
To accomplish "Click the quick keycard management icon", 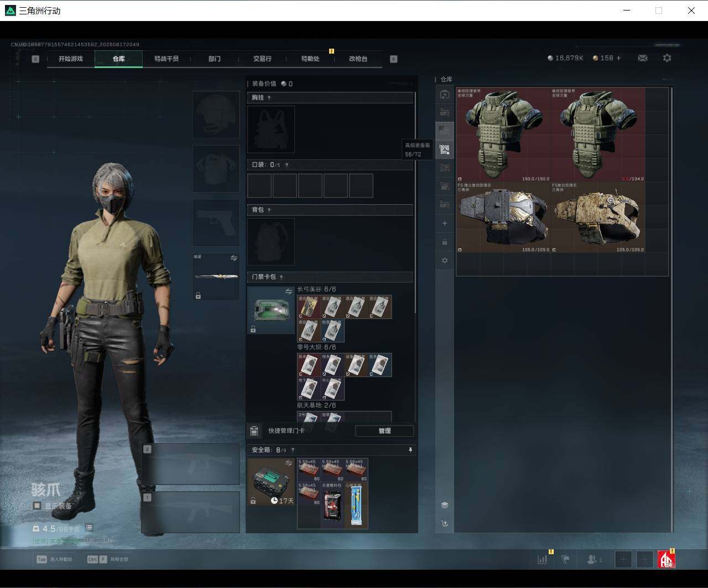I will click(x=254, y=431).
